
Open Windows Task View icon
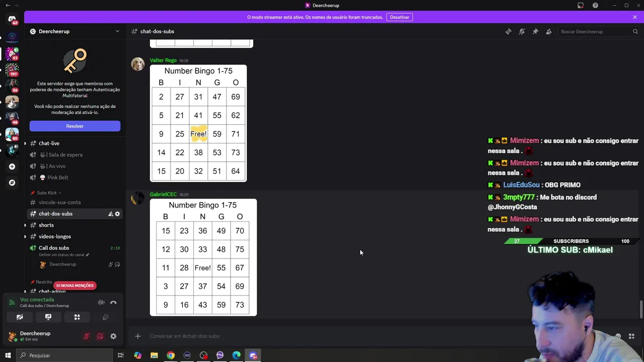click(x=121, y=355)
